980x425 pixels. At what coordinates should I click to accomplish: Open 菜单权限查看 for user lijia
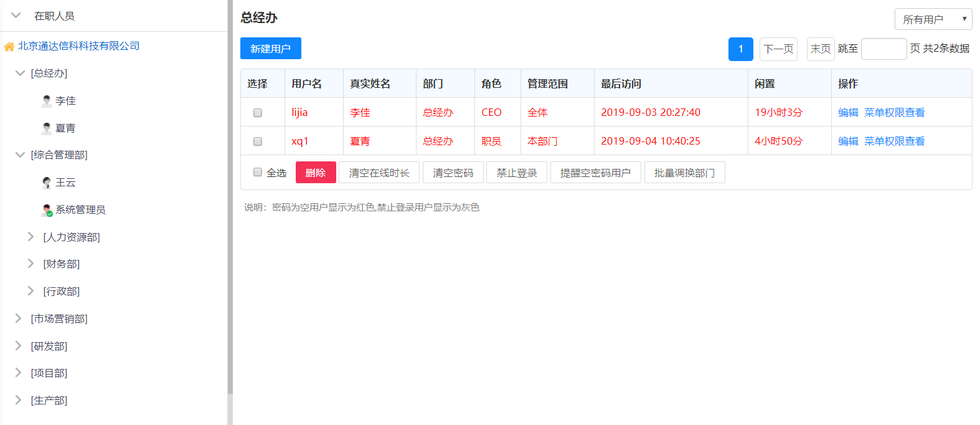[894, 113]
